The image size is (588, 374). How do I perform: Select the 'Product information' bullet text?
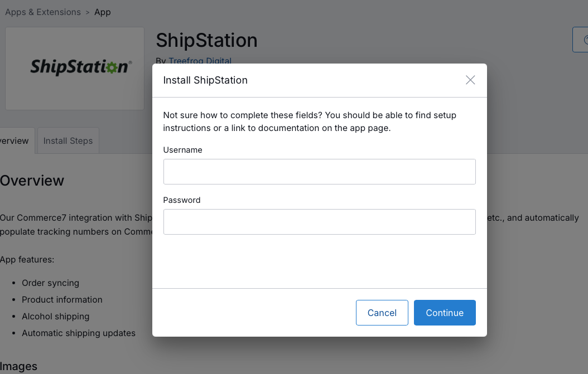pyautogui.click(x=62, y=299)
